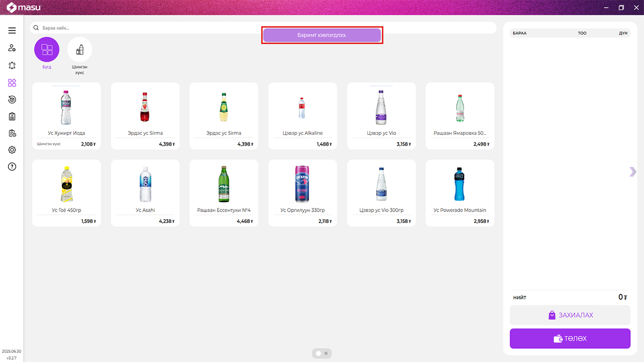Open the notifications bell
Viewport: 644px width, 362px height.
point(12,66)
